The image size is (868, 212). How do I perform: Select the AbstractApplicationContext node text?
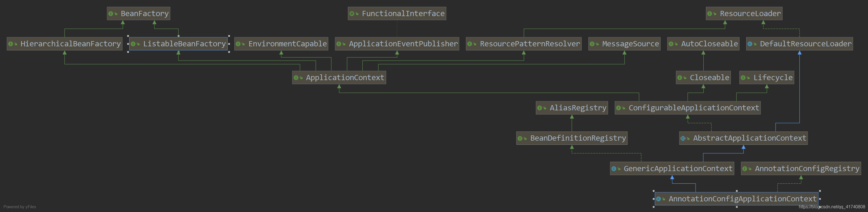(x=750, y=138)
